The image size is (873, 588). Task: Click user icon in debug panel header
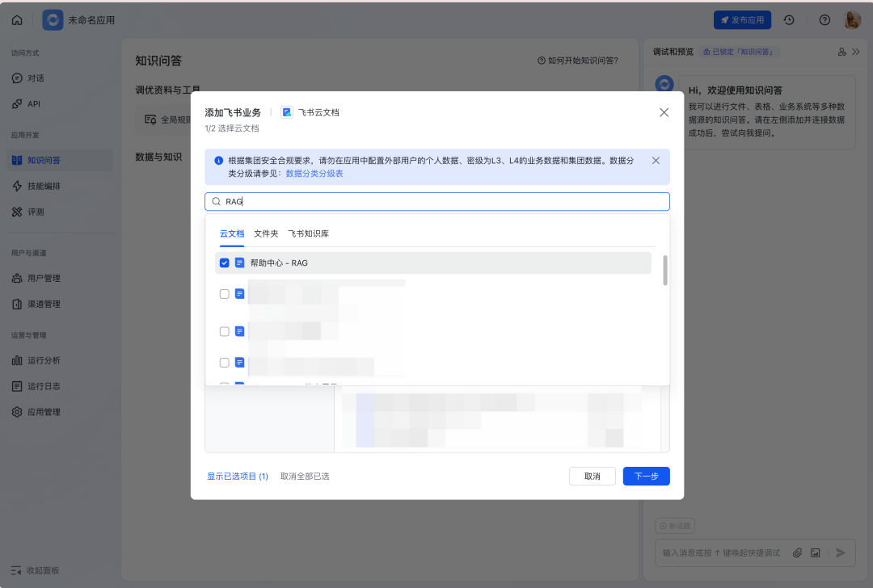841,52
